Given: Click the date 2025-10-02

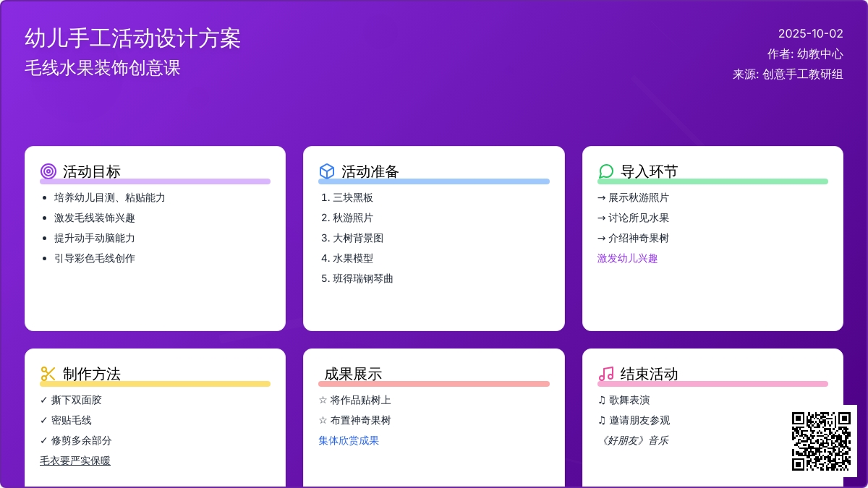Looking at the screenshot, I should click(x=810, y=33).
